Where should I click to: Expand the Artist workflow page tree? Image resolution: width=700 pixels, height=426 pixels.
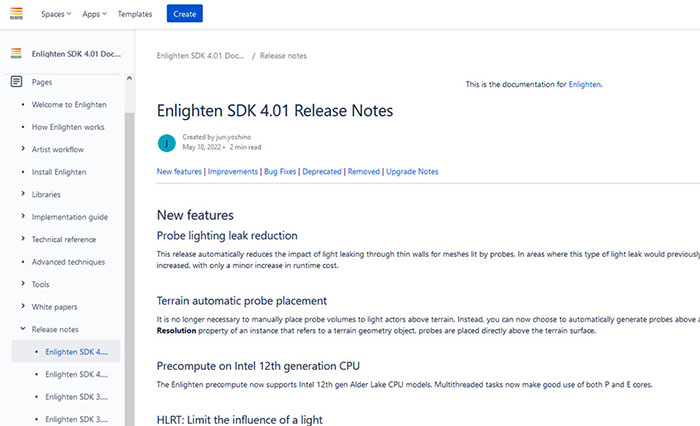pyautogui.click(x=23, y=149)
